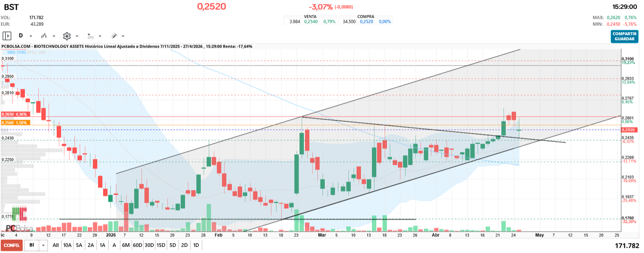Click the candlestick chart type icon
Screen dimensions: 644x253
[x=44, y=36]
